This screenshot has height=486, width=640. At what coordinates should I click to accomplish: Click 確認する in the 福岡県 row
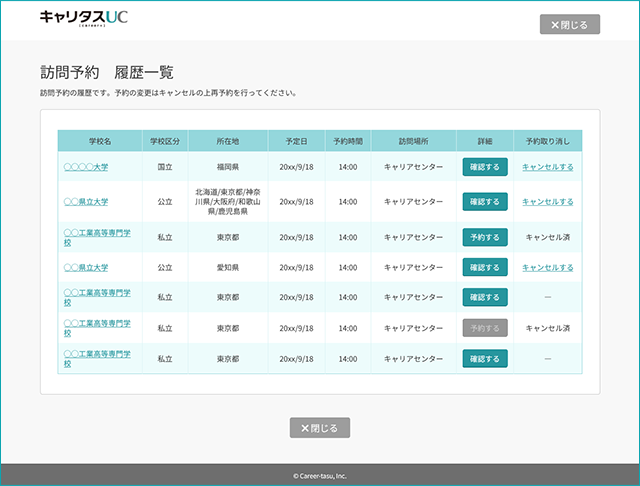pos(485,167)
